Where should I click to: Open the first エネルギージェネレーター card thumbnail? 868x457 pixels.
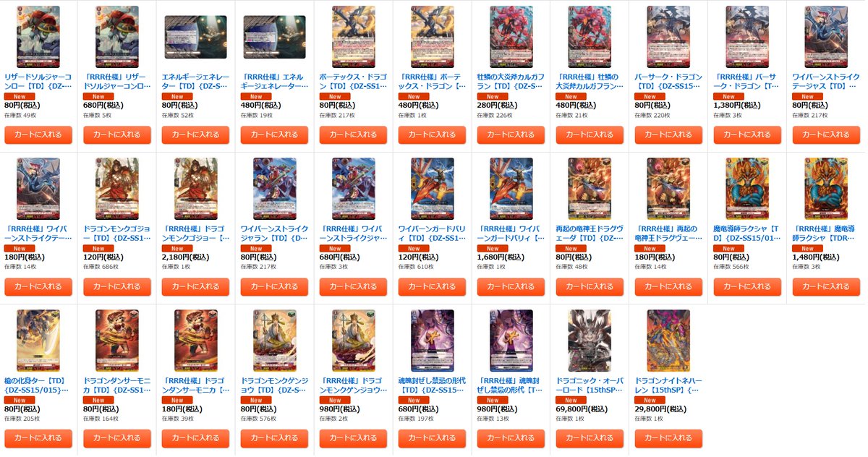point(196,37)
